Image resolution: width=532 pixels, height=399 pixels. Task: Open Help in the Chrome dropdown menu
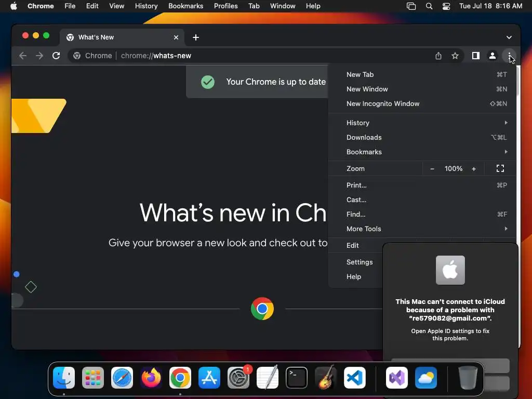pos(353,277)
